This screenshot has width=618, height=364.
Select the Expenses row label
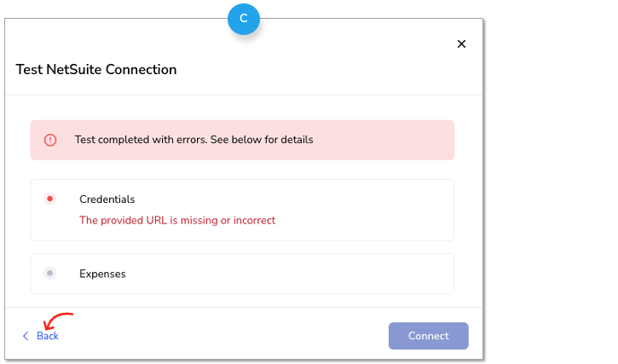102,274
